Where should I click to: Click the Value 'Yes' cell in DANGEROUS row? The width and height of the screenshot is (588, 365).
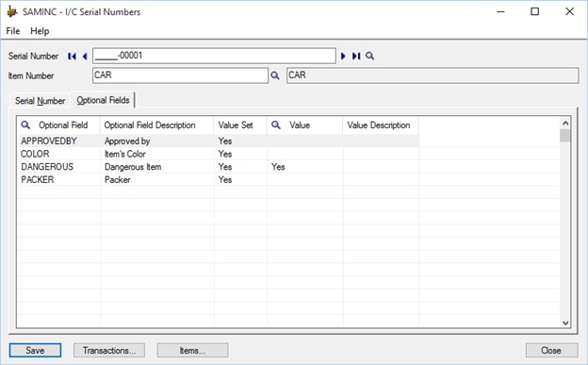pyautogui.click(x=305, y=167)
